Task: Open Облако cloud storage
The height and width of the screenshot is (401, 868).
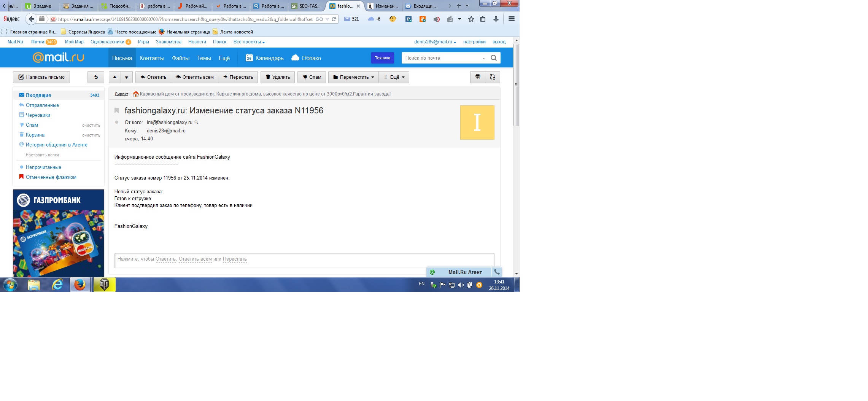Action: [306, 58]
